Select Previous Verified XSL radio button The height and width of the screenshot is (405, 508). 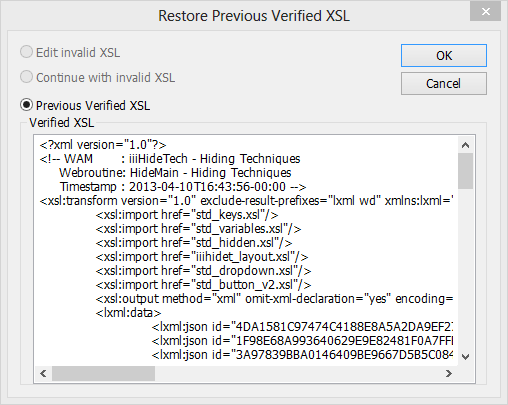point(26,105)
